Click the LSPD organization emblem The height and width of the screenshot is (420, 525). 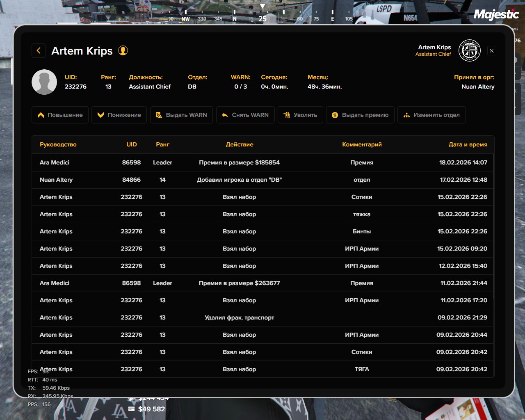[x=469, y=50]
